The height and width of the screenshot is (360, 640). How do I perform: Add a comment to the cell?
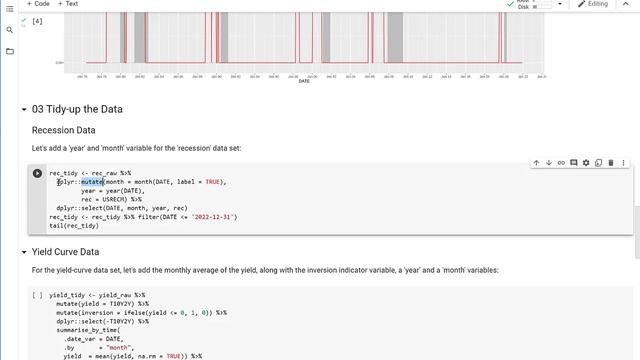(x=573, y=163)
